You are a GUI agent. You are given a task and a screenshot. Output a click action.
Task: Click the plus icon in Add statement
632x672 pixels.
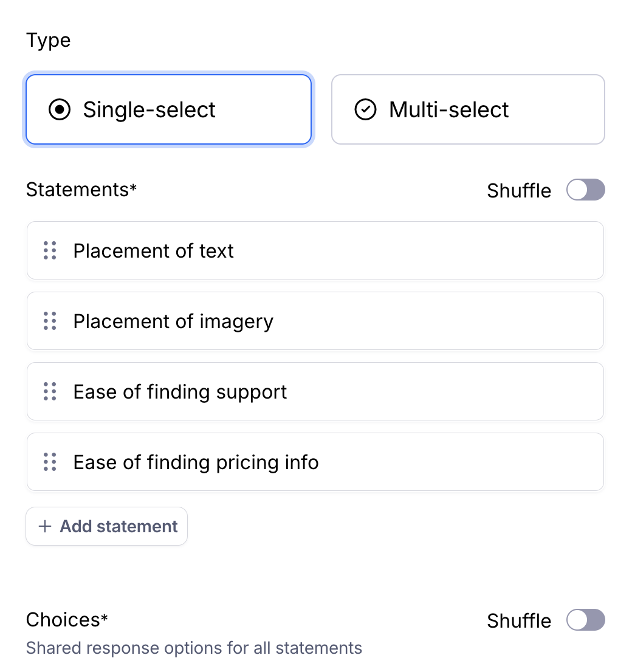tap(45, 526)
